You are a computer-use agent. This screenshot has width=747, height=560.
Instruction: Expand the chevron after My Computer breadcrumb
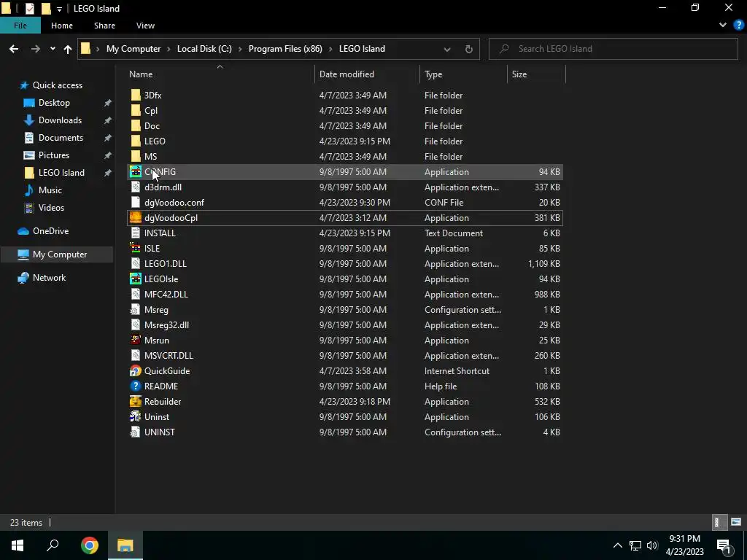(169, 49)
